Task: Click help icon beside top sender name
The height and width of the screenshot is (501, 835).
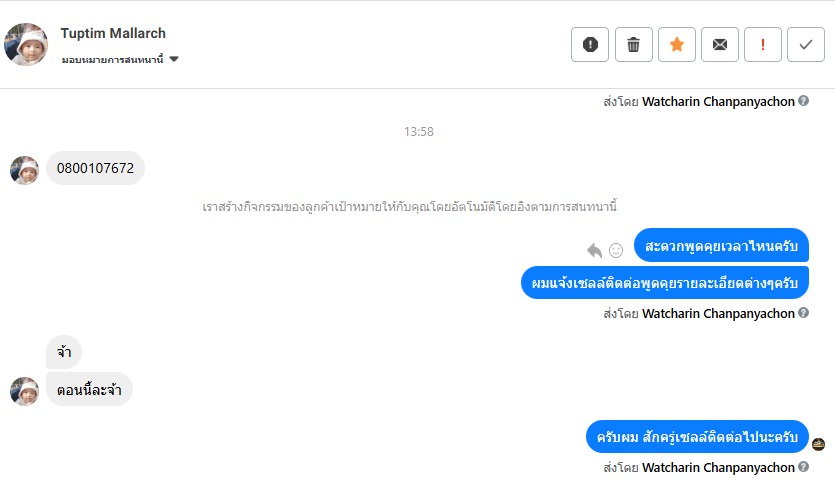Action: pyautogui.click(x=804, y=101)
